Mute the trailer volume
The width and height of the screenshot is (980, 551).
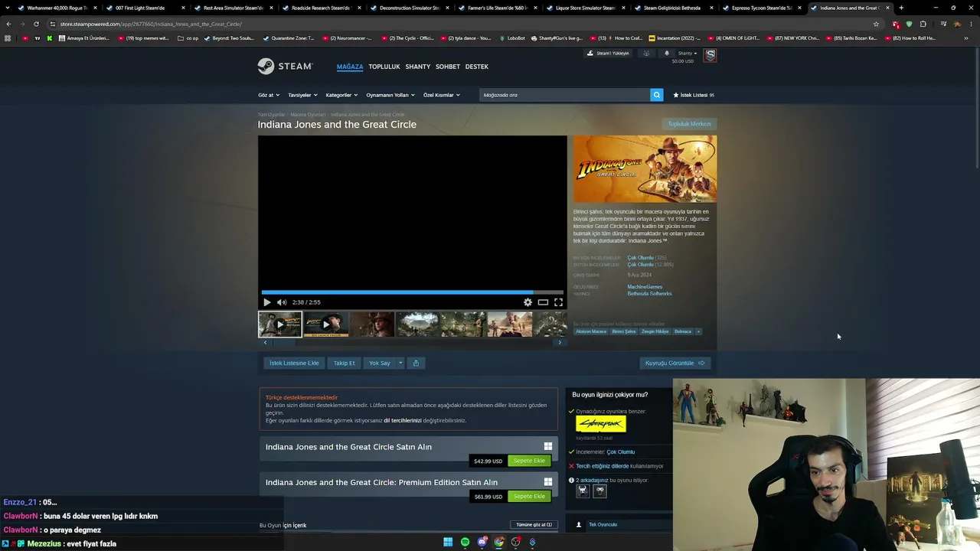[x=282, y=302]
